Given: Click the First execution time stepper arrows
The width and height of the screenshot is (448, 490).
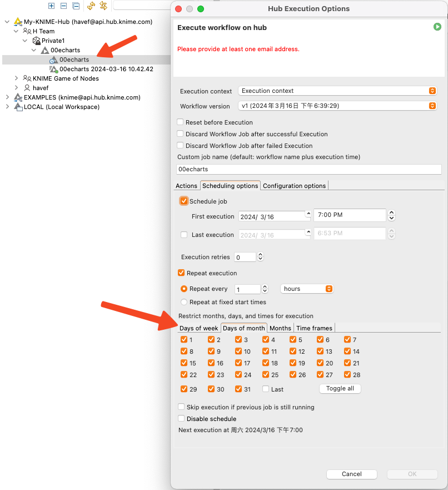Looking at the screenshot, I should [391, 215].
